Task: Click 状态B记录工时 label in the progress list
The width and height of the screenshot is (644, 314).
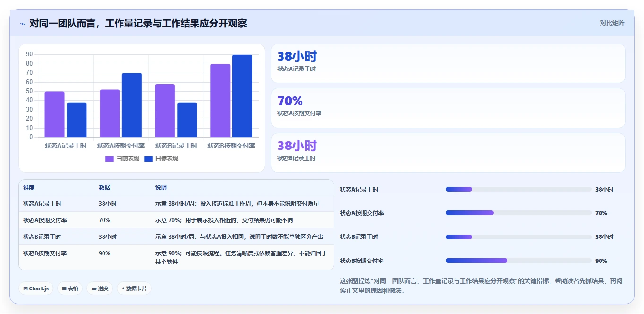Action: click(359, 237)
